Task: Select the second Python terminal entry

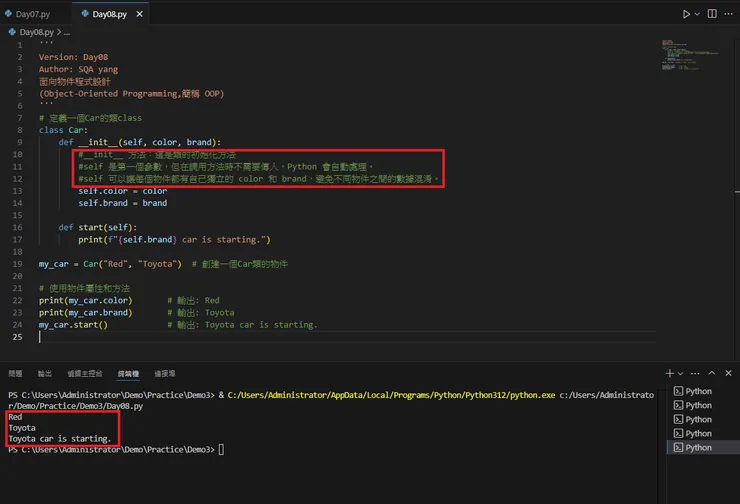Action: coord(703,405)
